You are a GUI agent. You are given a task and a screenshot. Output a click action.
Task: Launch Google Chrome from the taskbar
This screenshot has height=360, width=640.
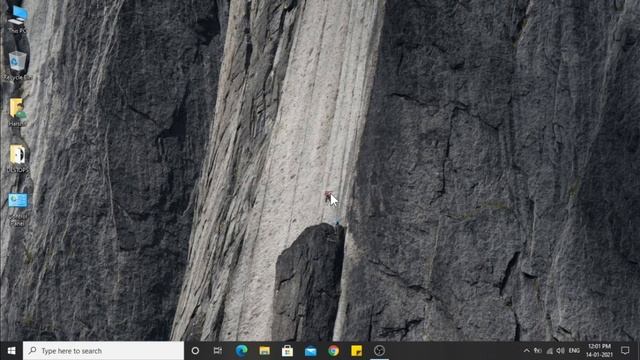coord(333,351)
